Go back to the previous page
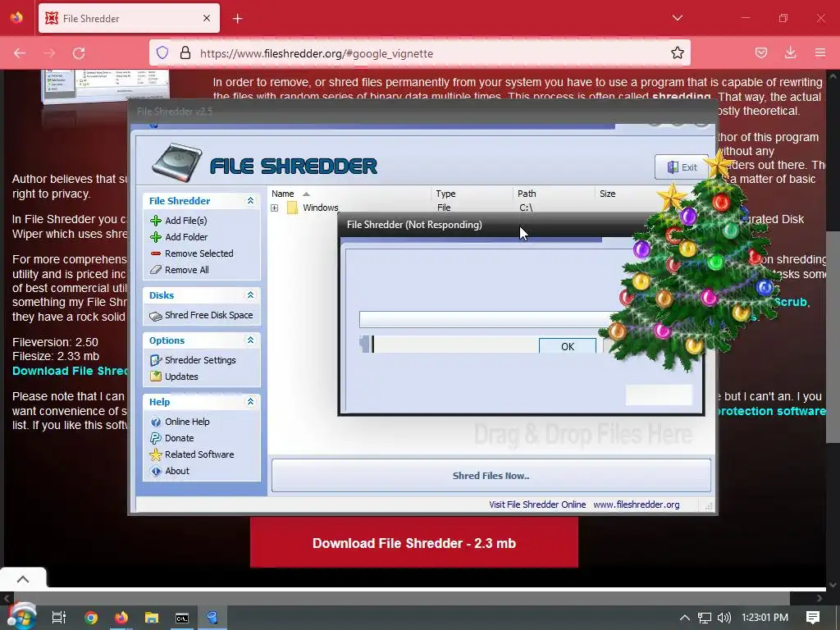 coord(20,53)
